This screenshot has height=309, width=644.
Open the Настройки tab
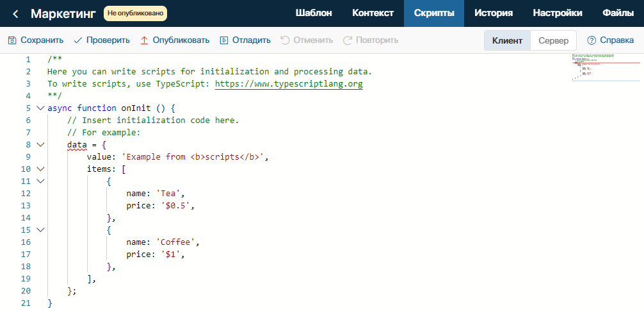point(558,13)
